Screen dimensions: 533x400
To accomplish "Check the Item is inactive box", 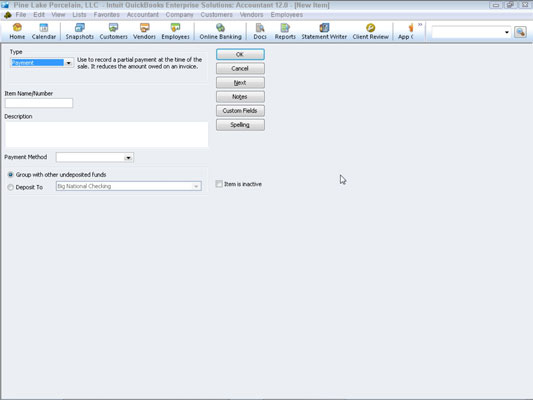I will tap(219, 184).
